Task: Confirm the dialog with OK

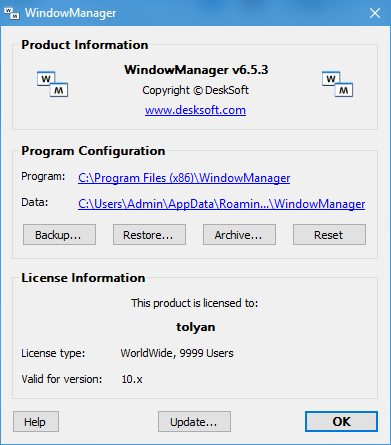Action: pyautogui.click(x=341, y=422)
